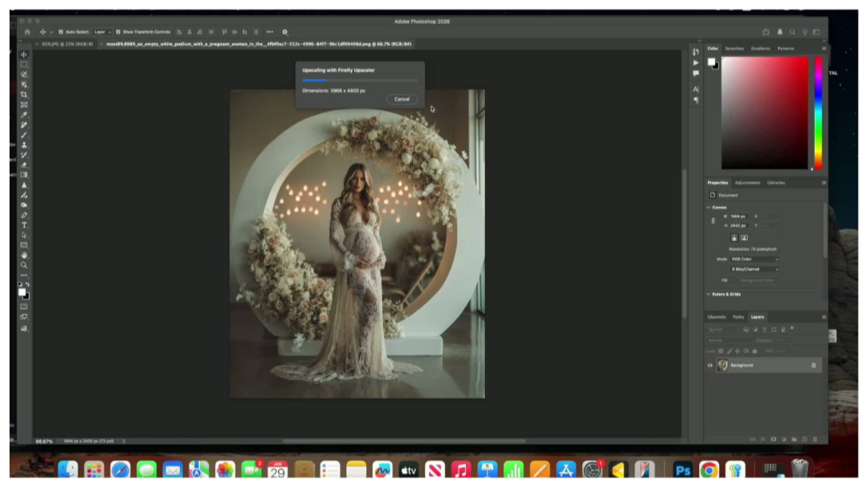Open the RGB Color mode dropdown
868x488 pixels.
(754, 259)
